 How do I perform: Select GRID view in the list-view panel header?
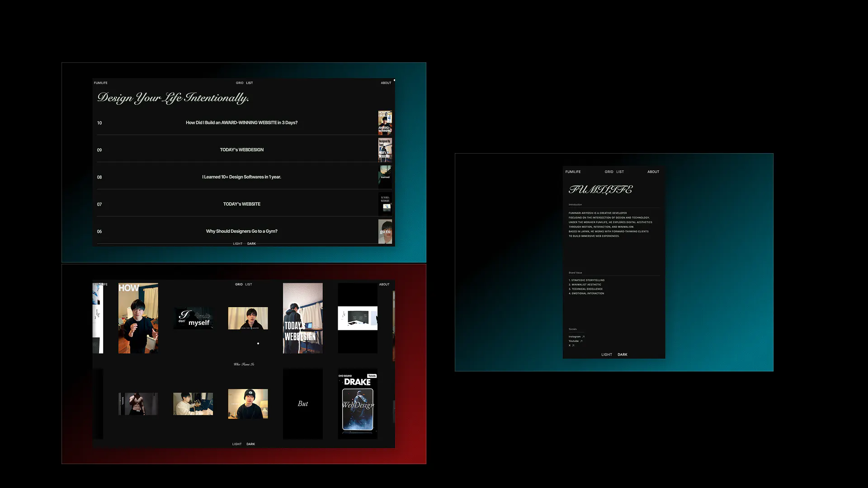pos(240,83)
